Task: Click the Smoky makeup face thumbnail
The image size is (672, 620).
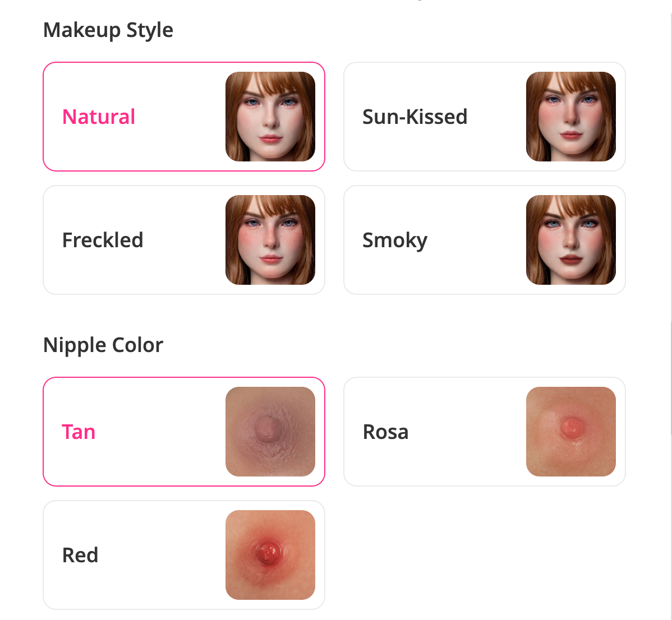Action: coord(571,240)
